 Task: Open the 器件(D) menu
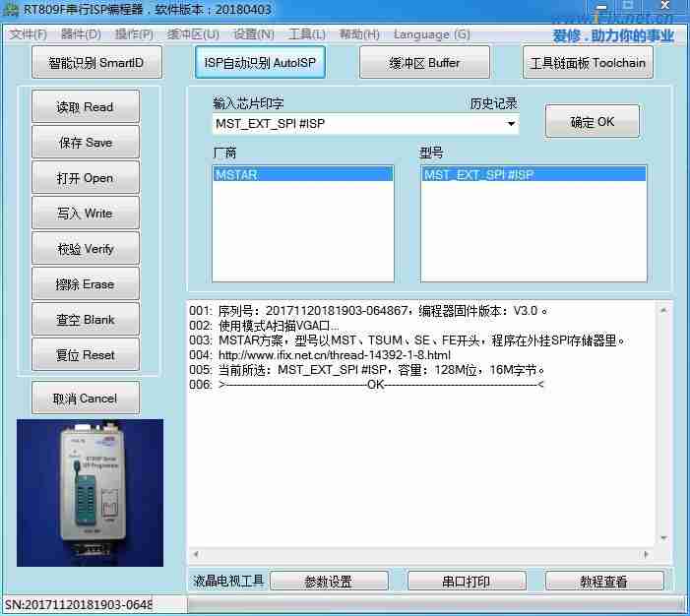tap(81, 34)
